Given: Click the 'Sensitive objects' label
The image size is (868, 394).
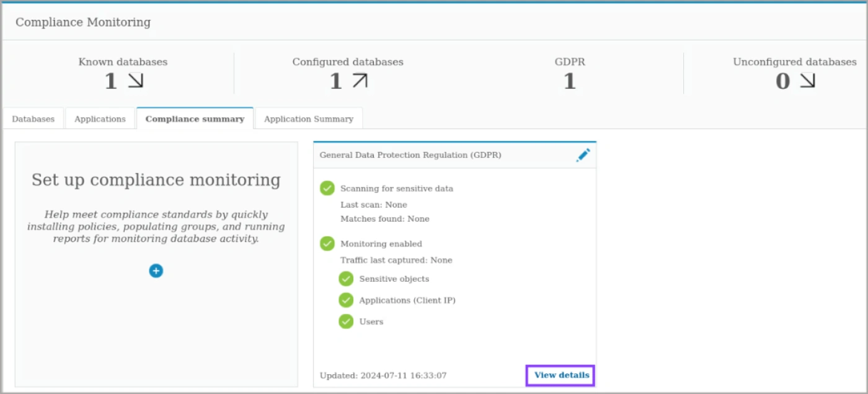Looking at the screenshot, I should tap(394, 279).
